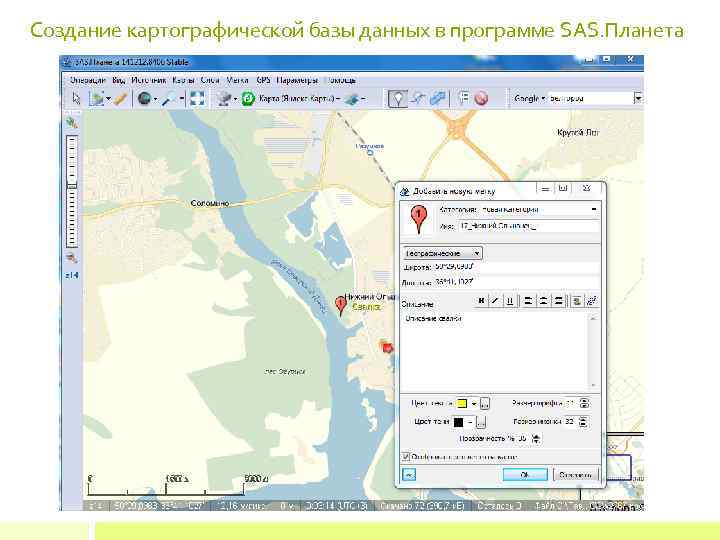Screen dimensions: 720x540
Task: Select the add placemark pin tool
Action: [398, 98]
